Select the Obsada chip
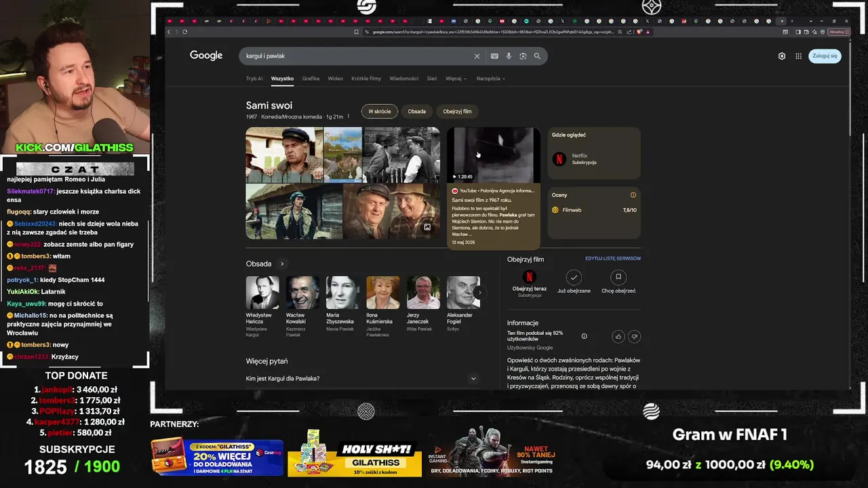Screen dimensions: 868x488 coord(417,111)
